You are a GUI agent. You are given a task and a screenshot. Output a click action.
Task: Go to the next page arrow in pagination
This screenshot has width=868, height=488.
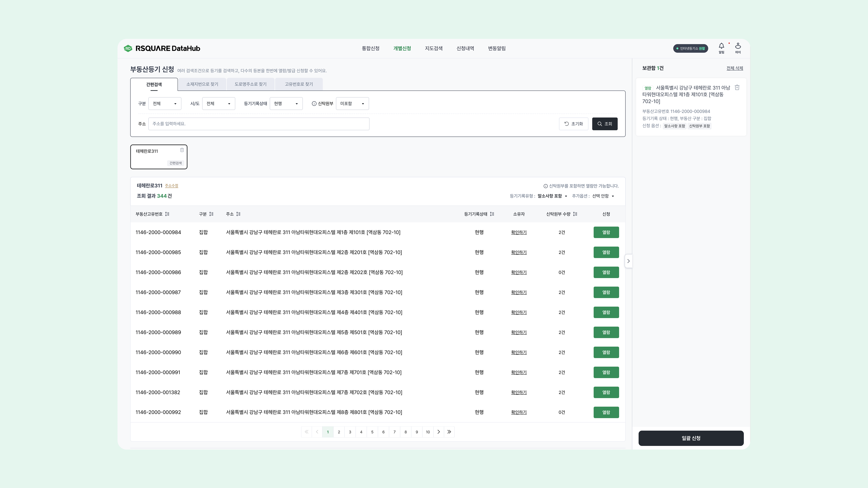tap(438, 432)
